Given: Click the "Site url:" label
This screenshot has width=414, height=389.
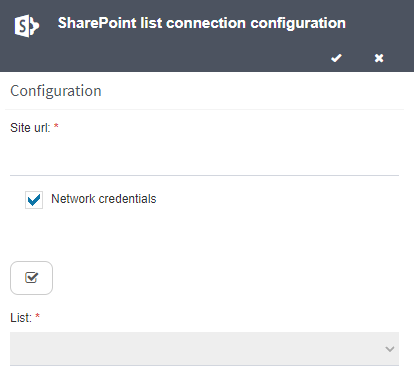Looking at the screenshot, I should pyautogui.click(x=30, y=128).
